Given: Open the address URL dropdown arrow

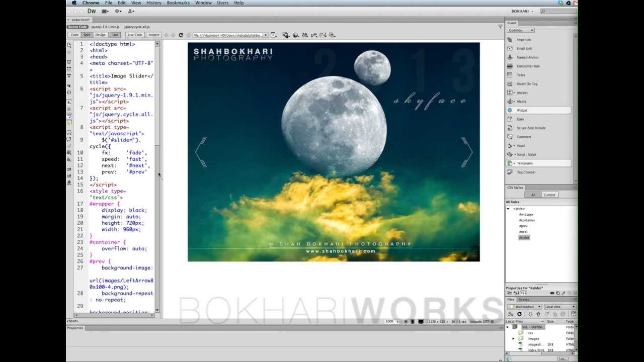Looking at the screenshot, I should click(x=266, y=35).
